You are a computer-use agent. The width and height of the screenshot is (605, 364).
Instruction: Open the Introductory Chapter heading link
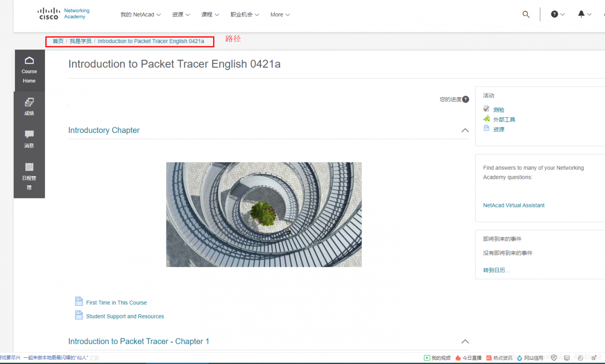[x=104, y=130]
